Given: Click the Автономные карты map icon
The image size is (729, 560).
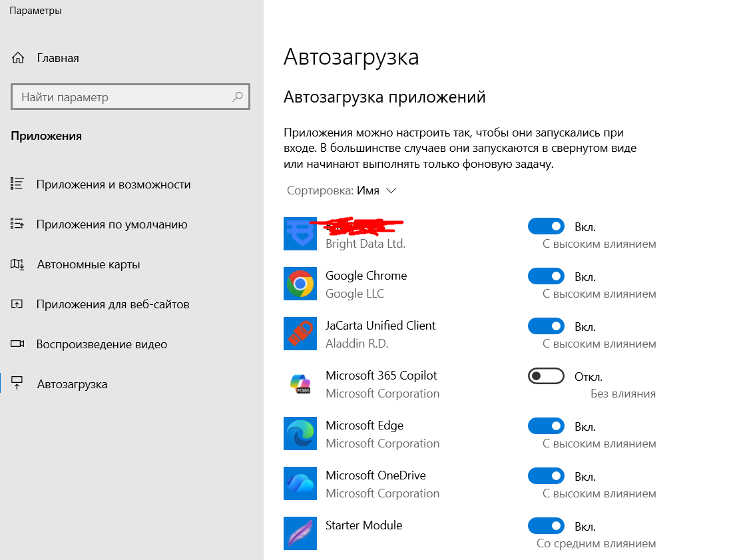Looking at the screenshot, I should (x=17, y=264).
